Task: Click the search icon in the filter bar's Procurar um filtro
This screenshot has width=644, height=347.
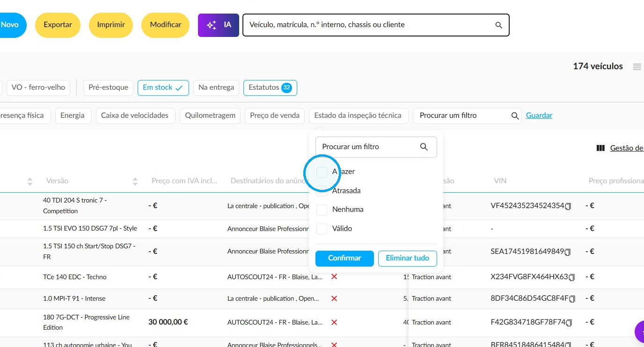Action: click(x=515, y=116)
